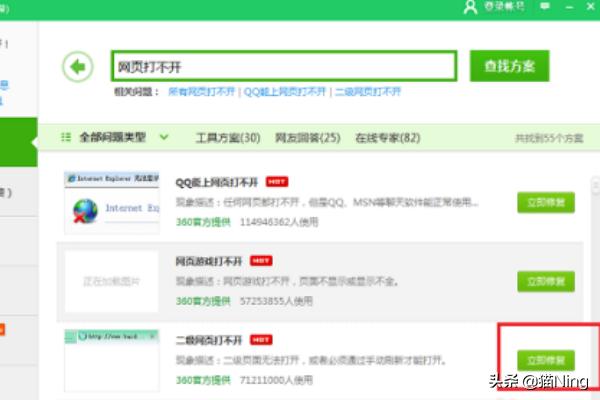Click the list icon beside 全部问题类型

coord(66,137)
